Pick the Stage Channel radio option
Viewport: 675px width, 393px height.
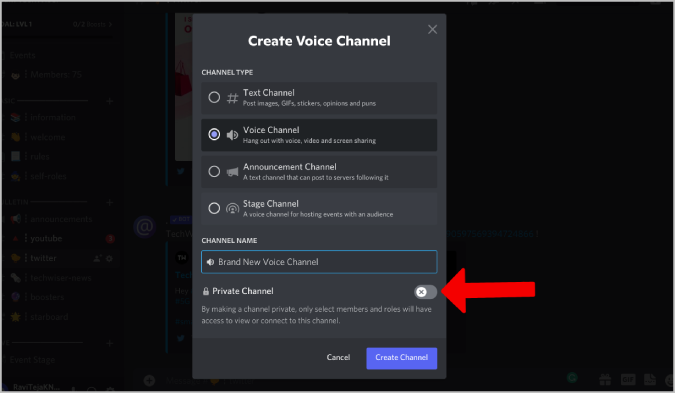(x=214, y=208)
